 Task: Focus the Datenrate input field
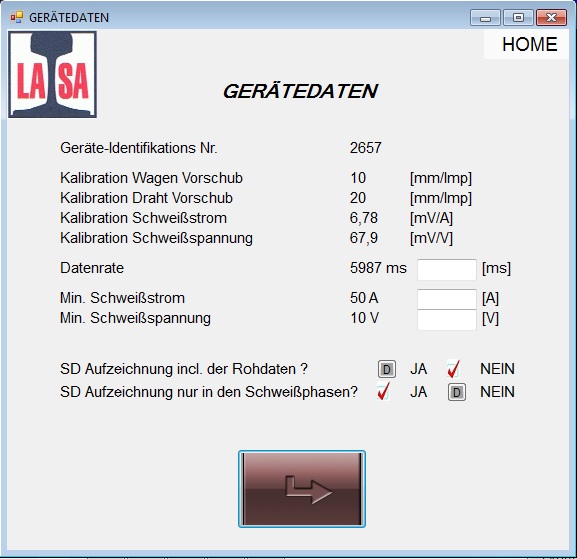pos(447,269)
